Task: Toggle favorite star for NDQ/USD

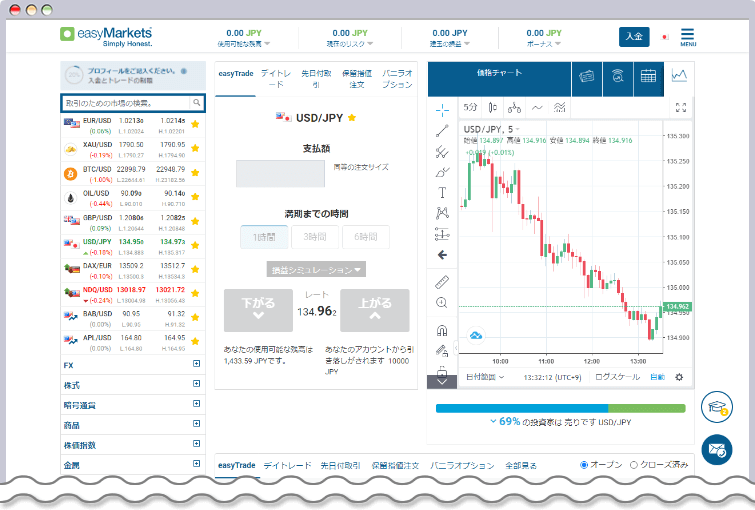Action: [195, 293]
